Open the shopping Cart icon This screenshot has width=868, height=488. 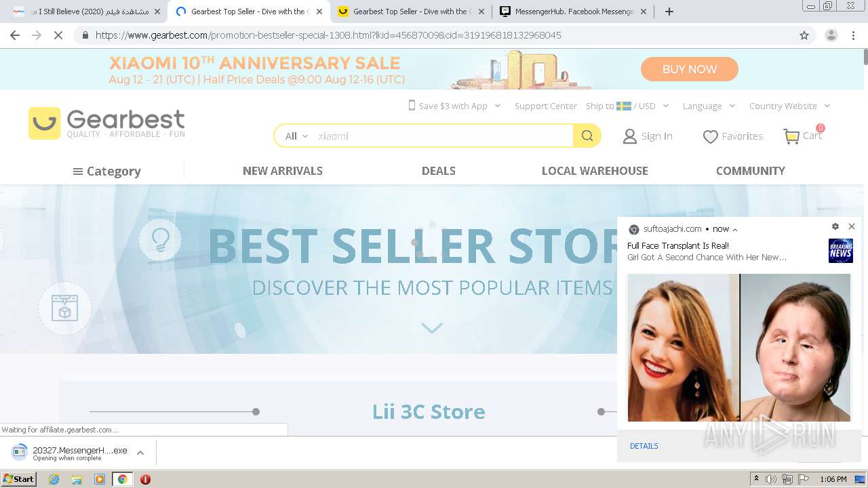pos(791,136)
